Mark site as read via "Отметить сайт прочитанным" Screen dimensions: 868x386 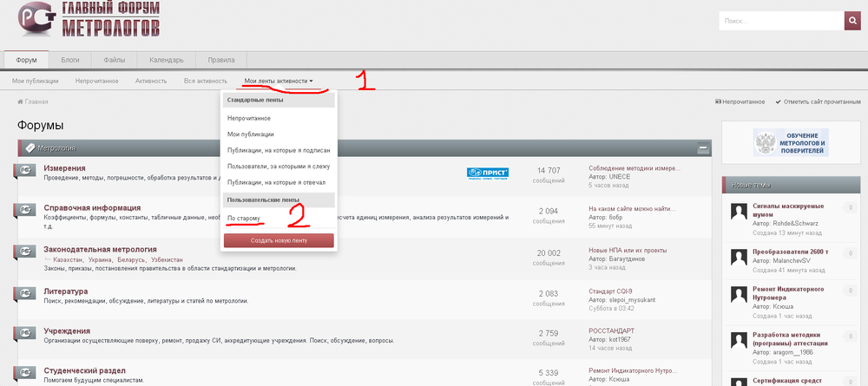point(817,101)
